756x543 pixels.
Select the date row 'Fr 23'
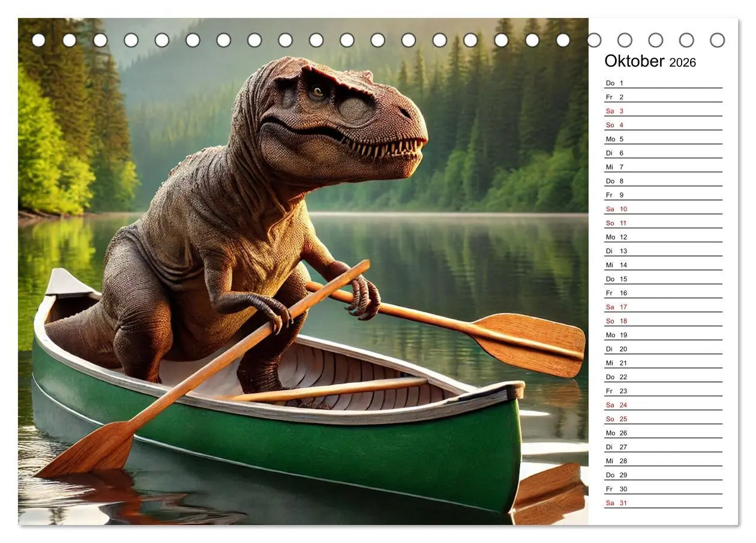coord(663,391)
